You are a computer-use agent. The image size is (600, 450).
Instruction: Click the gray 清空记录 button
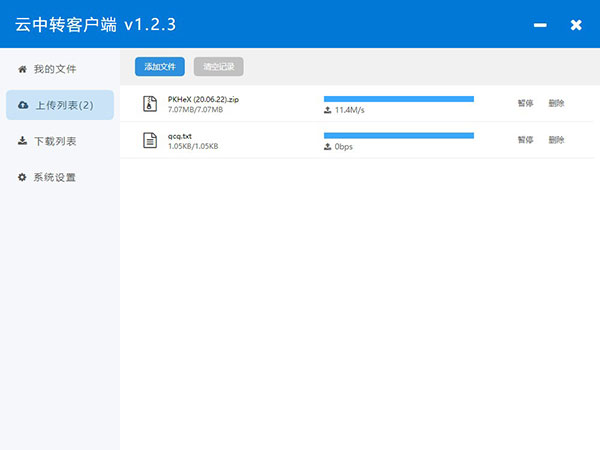(x=218, y=67)
